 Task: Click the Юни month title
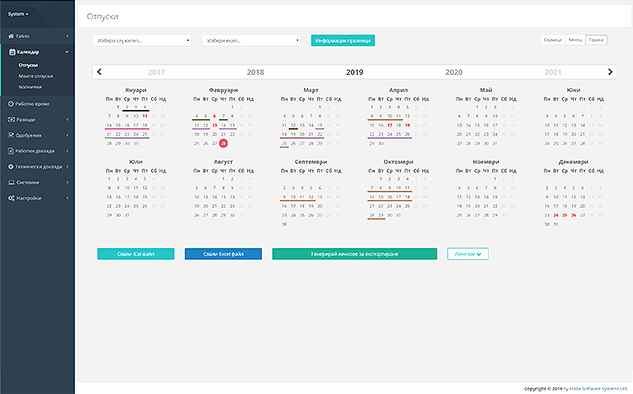point(574,90)
